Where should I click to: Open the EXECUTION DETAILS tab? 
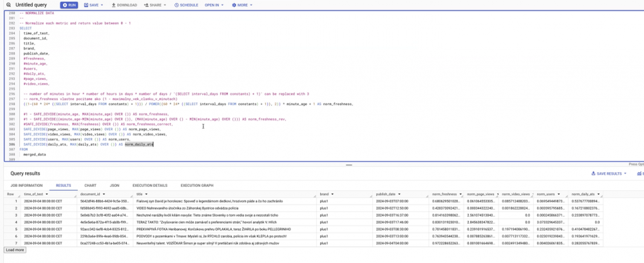[149, 185]
